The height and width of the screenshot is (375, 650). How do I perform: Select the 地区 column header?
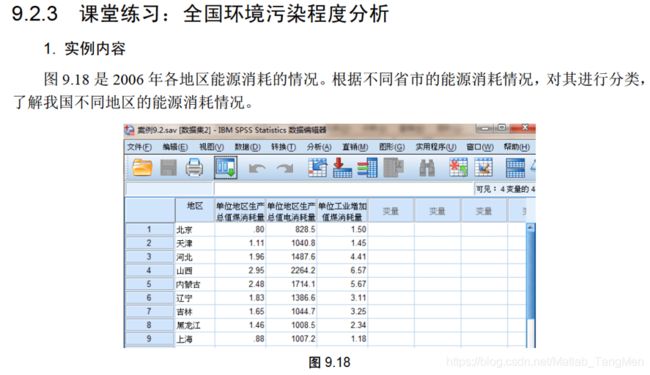click(195, 210)
